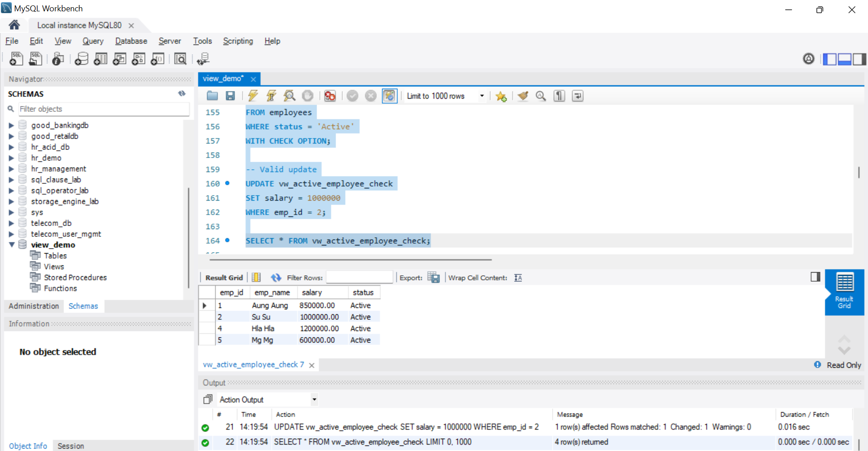
Task: Explain query plan magnifier lightning icon
Action: click(289, 96)
